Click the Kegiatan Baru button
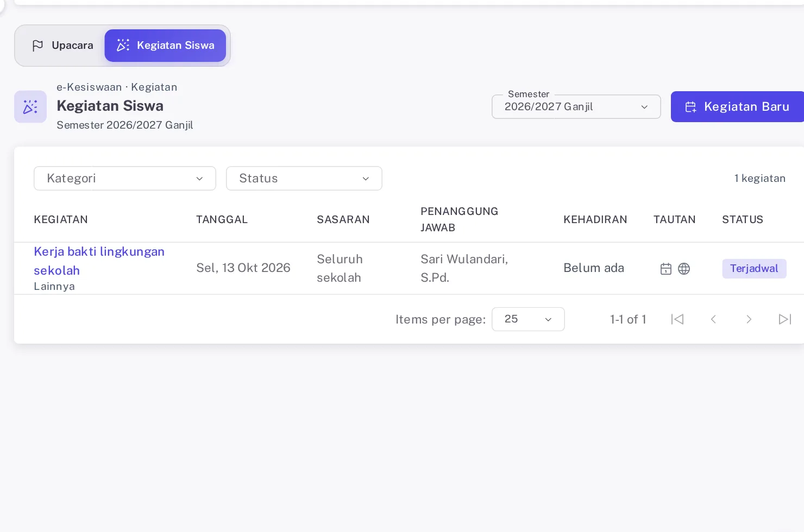 click(x=737, y=106)
